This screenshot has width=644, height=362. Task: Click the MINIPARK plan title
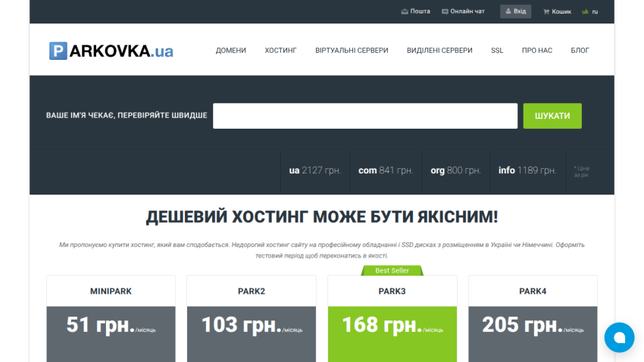[x=111, y=292]
